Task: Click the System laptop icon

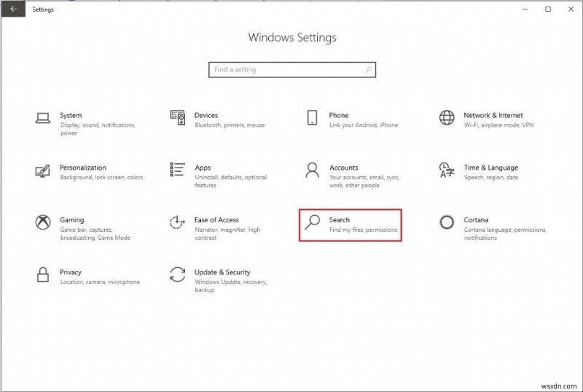Action: tap(43, 118)
